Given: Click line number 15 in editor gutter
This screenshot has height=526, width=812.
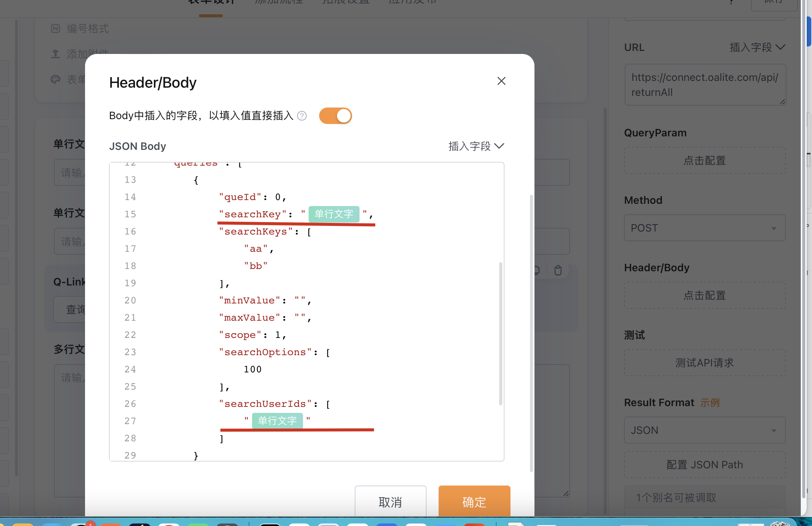Looking at the screenshot, I should (x=130, y=214).
